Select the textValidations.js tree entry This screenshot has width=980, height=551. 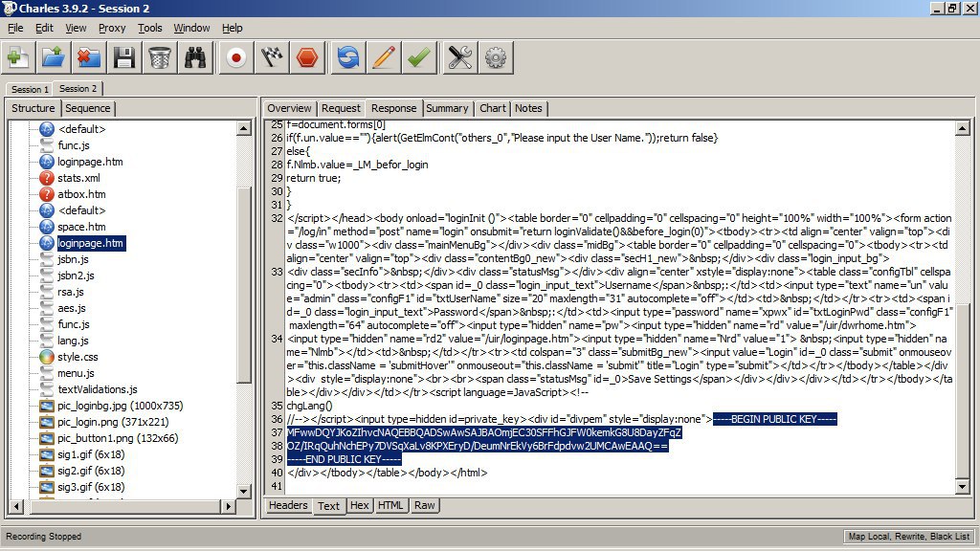pyautogui.click(x=98, y=389)
